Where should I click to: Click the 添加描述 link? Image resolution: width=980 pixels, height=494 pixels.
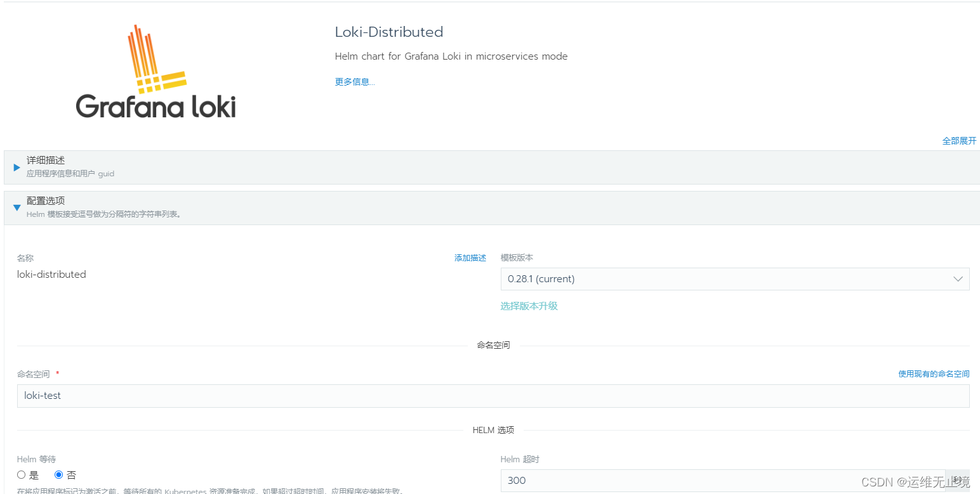pyautogui.click(x=470, y=257)
